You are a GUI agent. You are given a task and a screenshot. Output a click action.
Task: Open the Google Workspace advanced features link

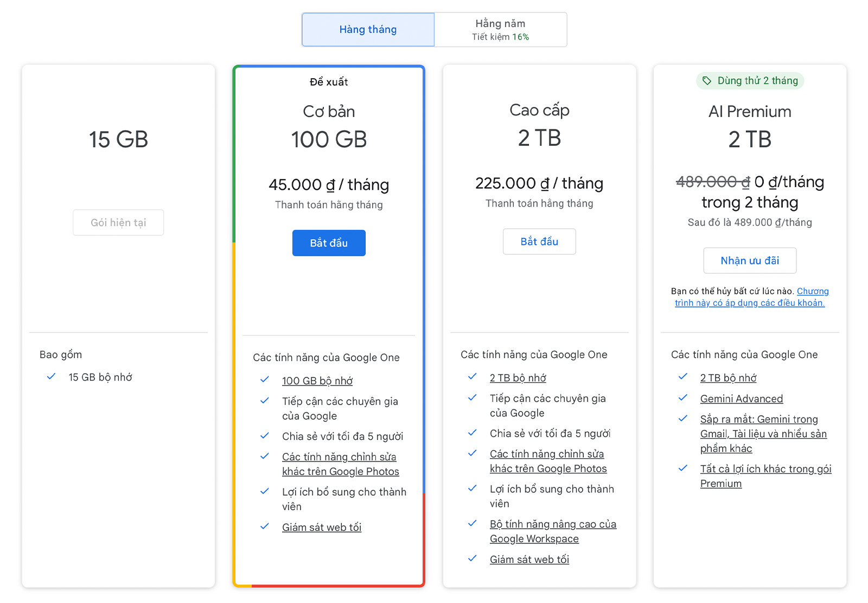pos(553,531)
